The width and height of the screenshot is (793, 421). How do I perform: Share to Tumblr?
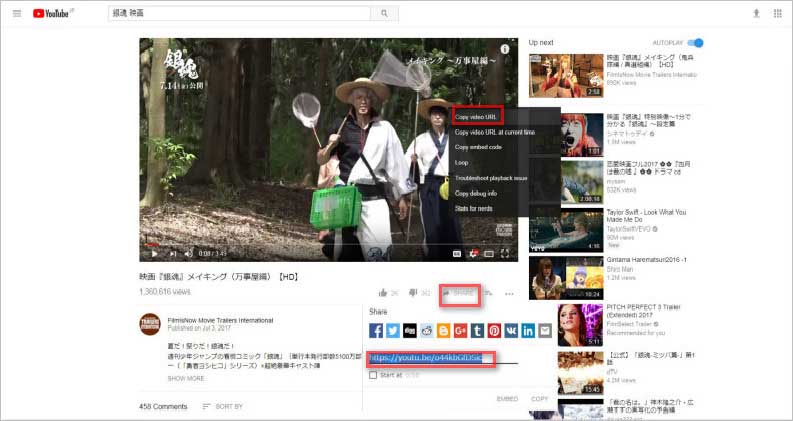pyautogui.click(x=477, y=331)
